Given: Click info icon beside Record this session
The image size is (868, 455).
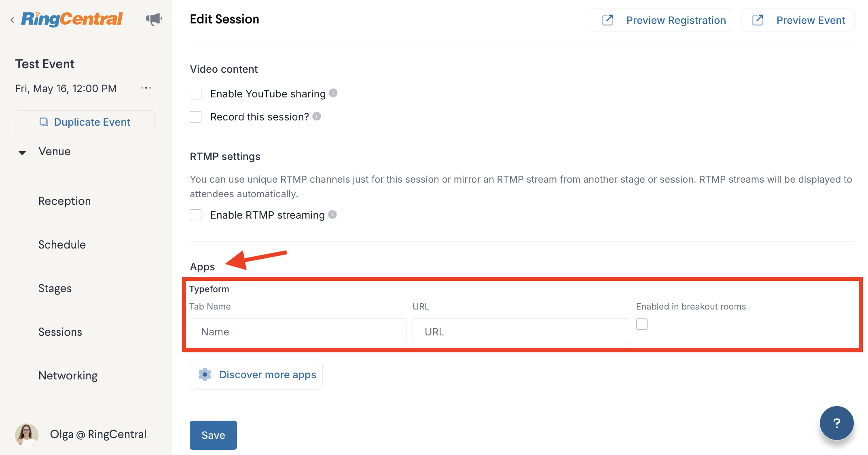Looking at the screenshot, I should click(x=317, y=116).
